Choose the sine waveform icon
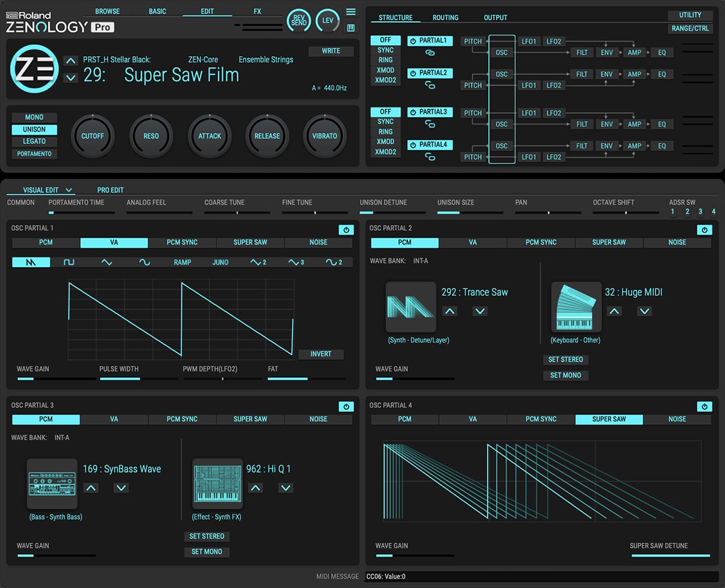This screenshot has height=588, width=725. 144,262
